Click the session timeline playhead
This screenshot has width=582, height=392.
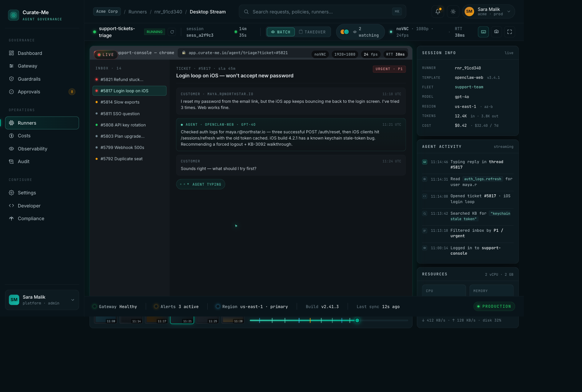click(357, 320)
